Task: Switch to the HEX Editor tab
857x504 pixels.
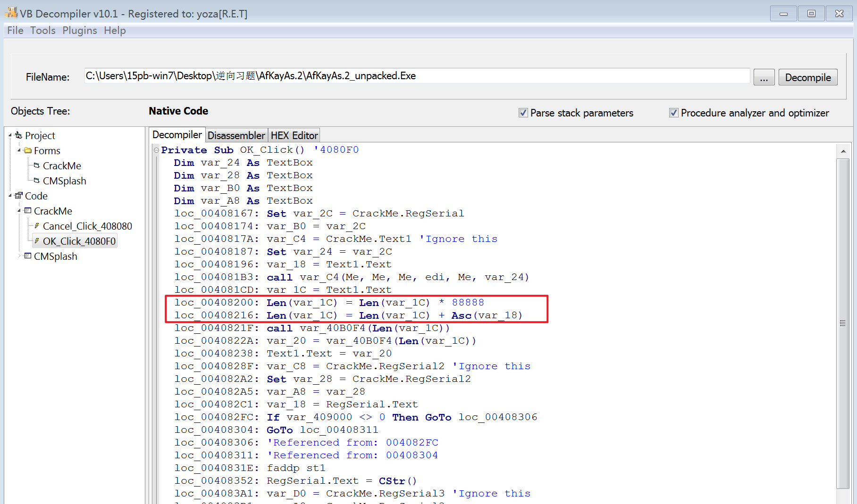Action: (294, 135)
